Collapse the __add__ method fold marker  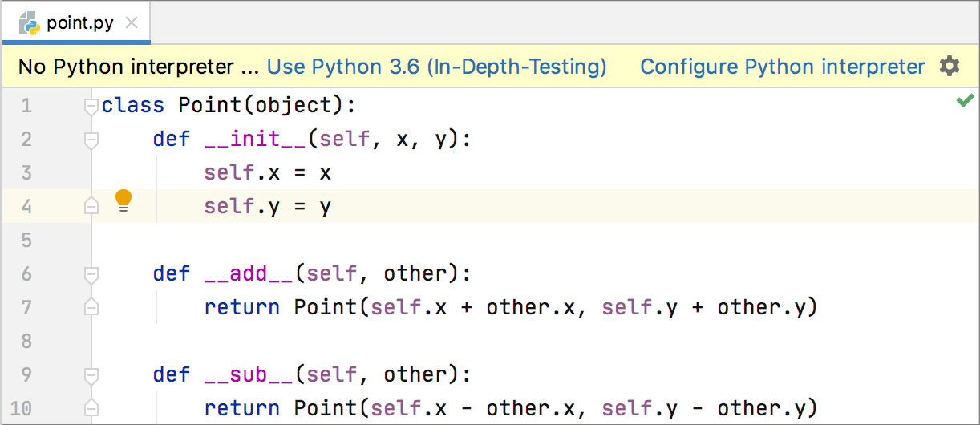(x=91, y=274)
